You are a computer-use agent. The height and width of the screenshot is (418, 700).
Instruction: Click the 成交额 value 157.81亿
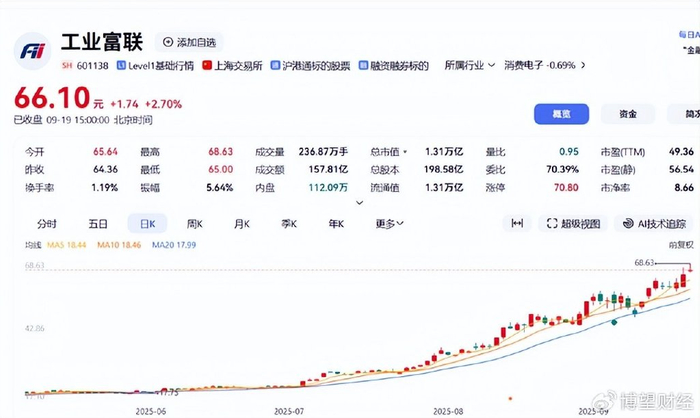point(328,170)
